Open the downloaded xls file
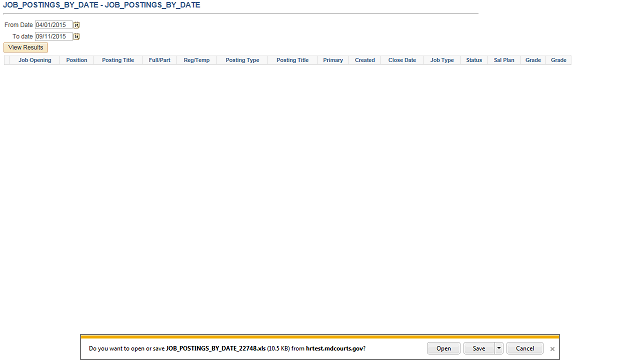Image resolution: width=640 pixels, height=360 pixels. [444, 348]
